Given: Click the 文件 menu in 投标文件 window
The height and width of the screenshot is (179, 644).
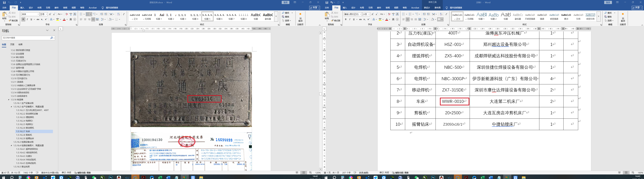Looking at the screenshot, I should tap(5, 8).
